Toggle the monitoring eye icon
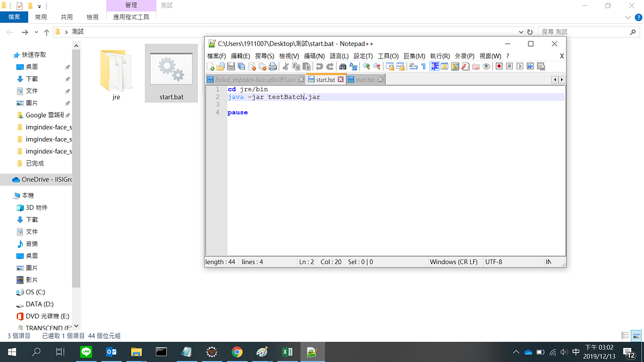Screen dimensions: 644x362 (487, 66)
